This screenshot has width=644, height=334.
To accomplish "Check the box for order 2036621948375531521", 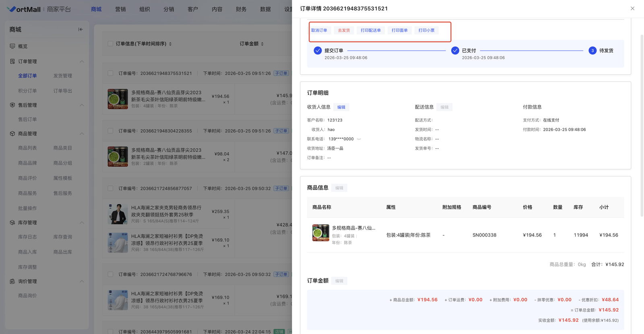I will pyautogui.click(x=110, y=73).
